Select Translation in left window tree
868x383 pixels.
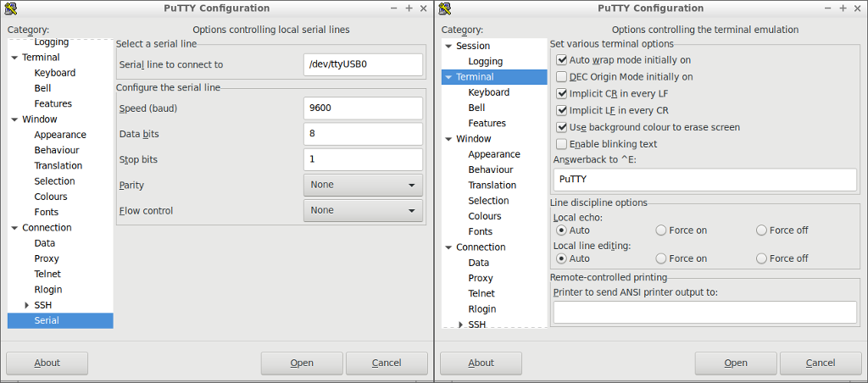click(x=58, y=165)
